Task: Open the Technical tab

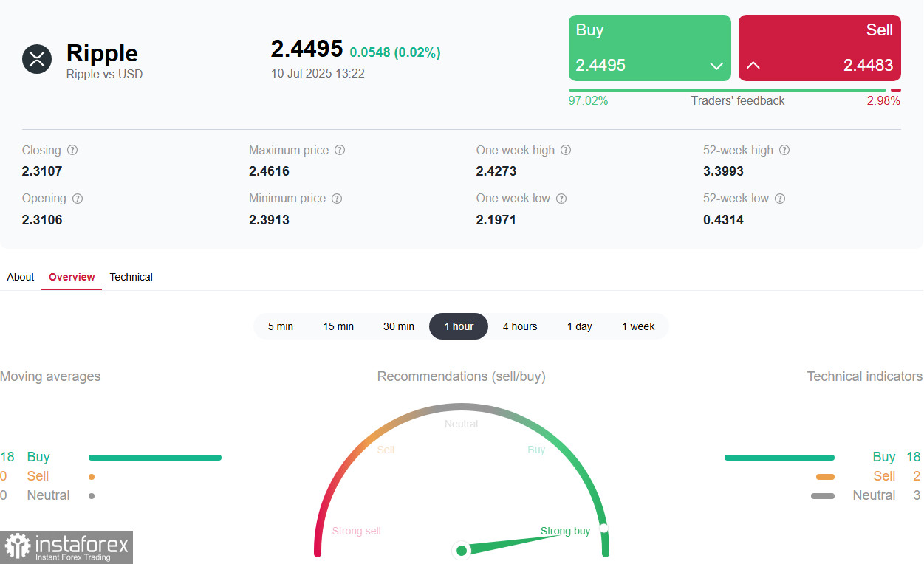Action: tap(131, 277)
